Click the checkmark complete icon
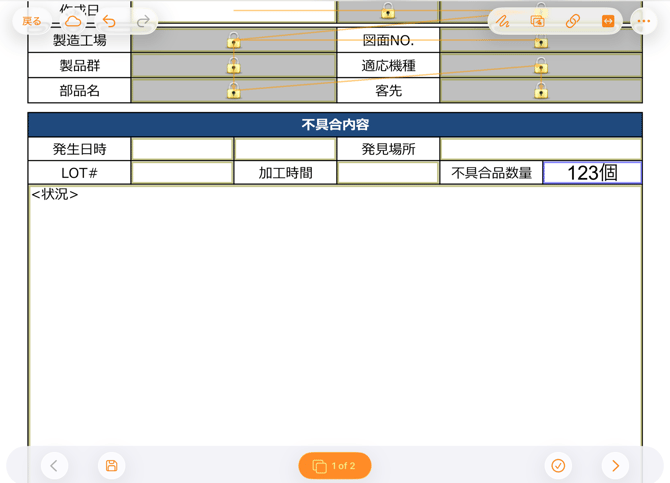Viewport: 670px width, 483px height. point(558,465)
